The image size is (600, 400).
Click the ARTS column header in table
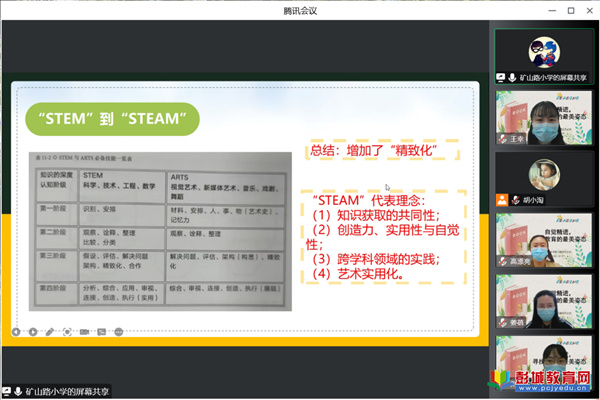[179, 177]
